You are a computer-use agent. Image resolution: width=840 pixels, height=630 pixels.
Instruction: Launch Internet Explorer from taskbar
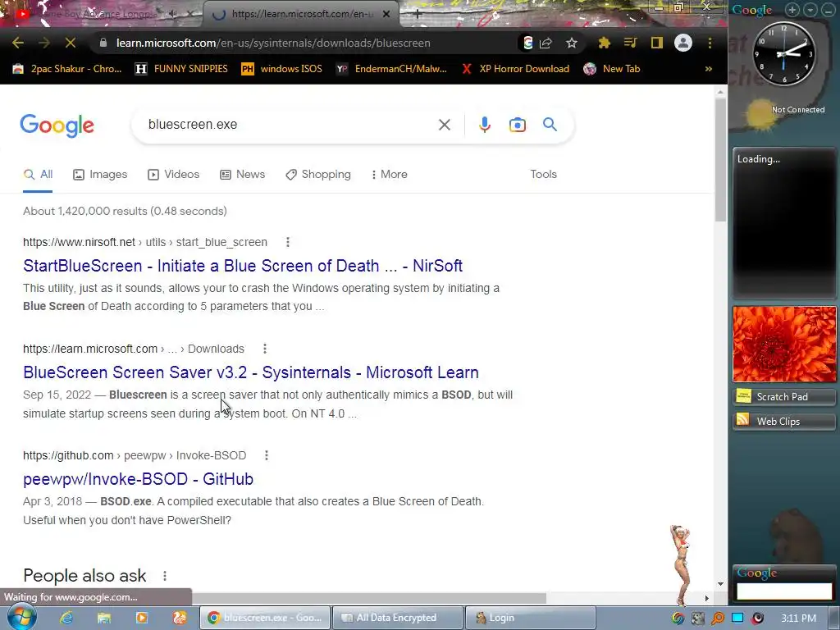click(x=66, y=618)
